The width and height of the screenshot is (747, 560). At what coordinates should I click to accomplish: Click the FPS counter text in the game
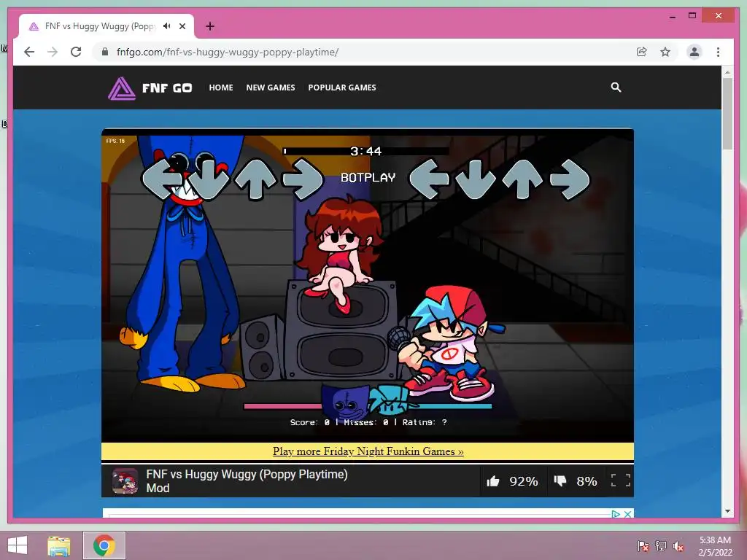tap(115, 141)
